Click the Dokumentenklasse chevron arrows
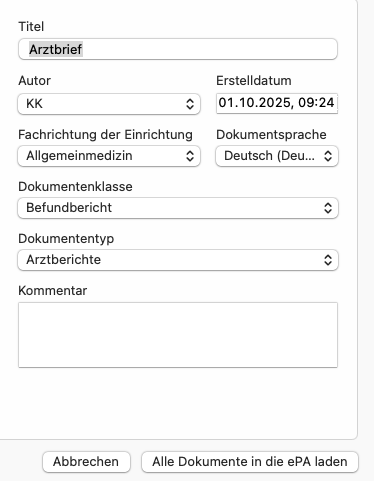The image size is (374, 481). pos(328,208)
